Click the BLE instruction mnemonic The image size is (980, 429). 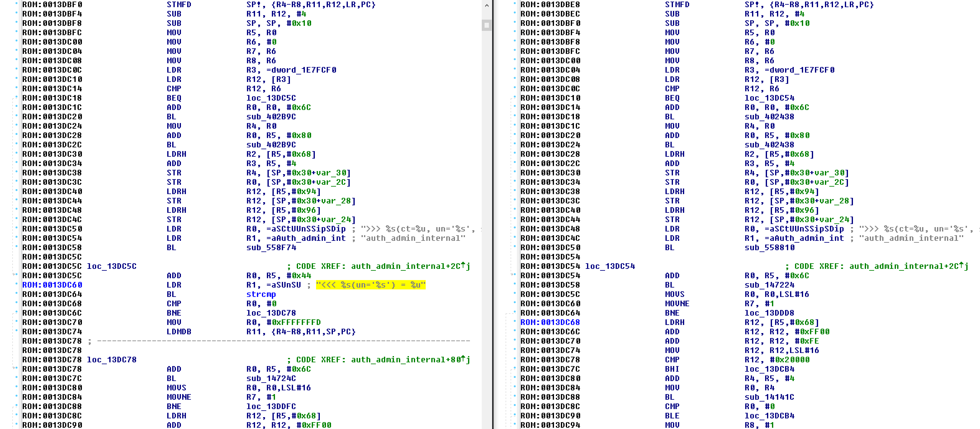(672, 416)
